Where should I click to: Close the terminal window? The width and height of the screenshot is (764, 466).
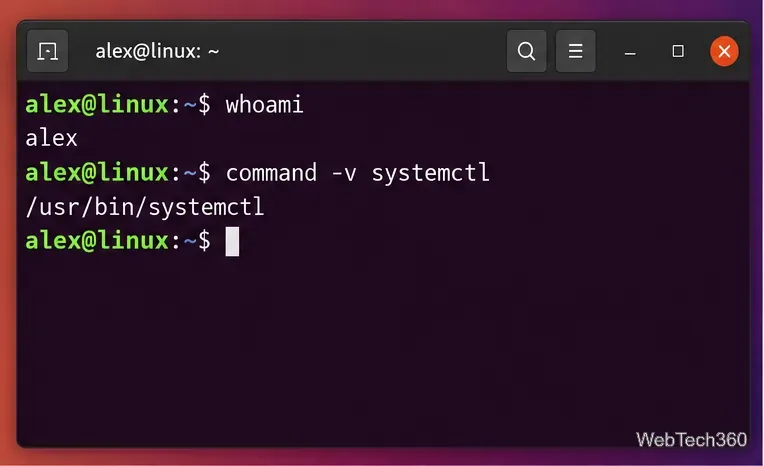coord(724,51)
